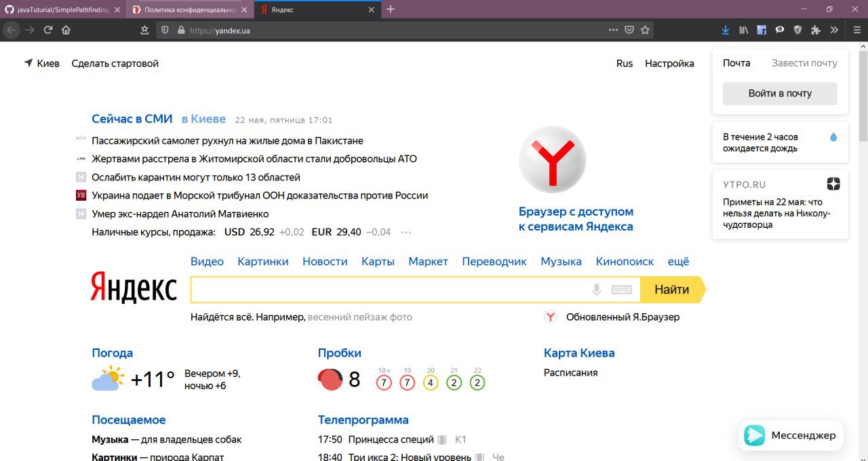Expand more currency rates ellipsis

406,233
